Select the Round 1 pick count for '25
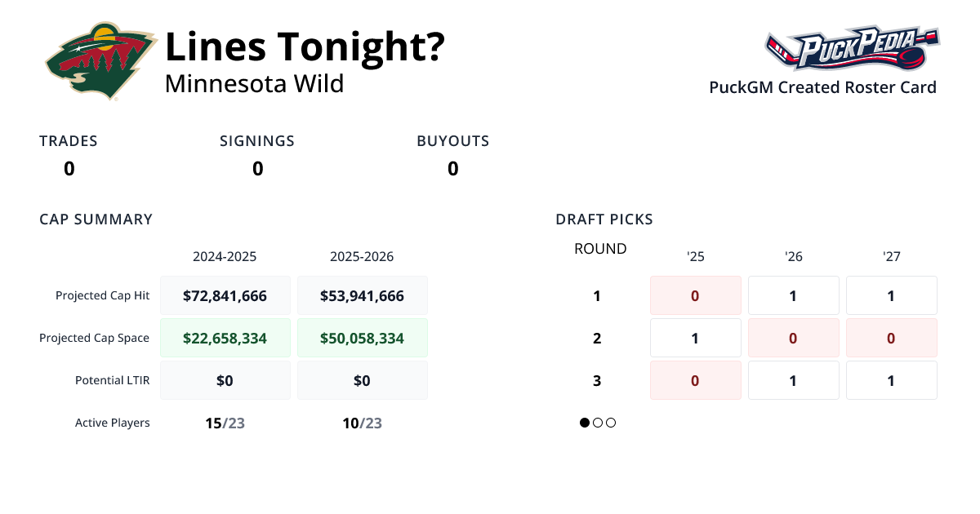 tap(695, 295)
